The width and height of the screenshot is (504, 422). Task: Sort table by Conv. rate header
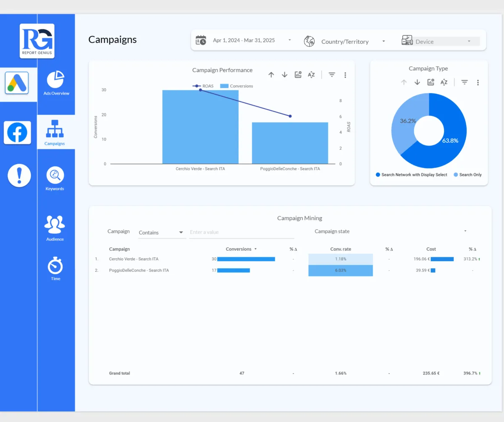coord(341,249)
